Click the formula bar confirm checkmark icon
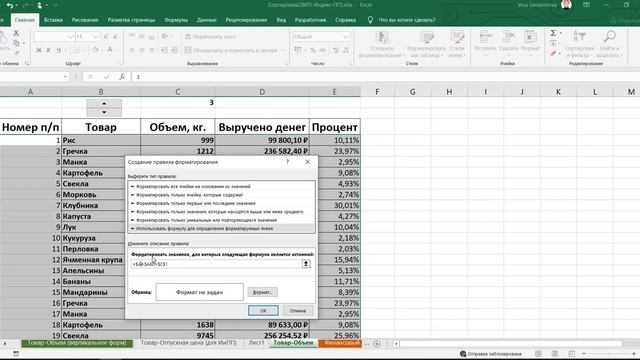640x360 pixels. 106,77
